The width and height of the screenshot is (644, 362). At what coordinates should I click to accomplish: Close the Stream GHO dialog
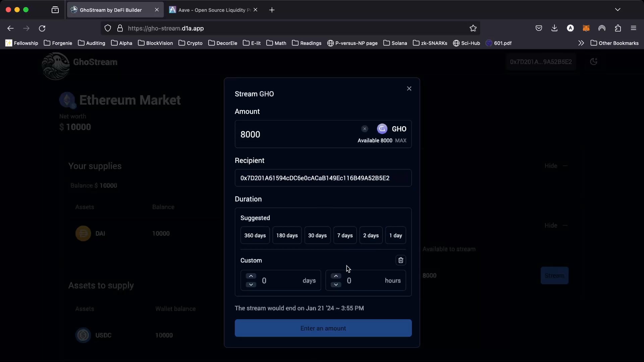coord(409,88)
